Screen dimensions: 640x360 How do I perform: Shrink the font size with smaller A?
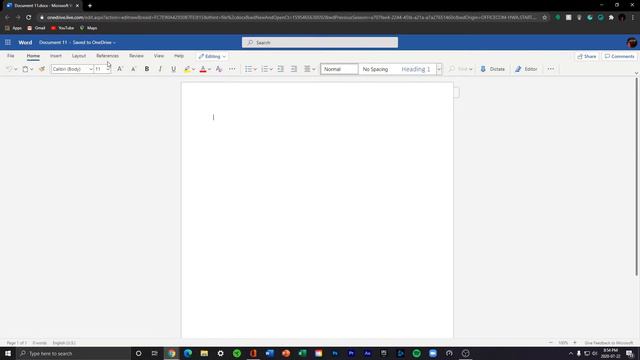[133, 69]
